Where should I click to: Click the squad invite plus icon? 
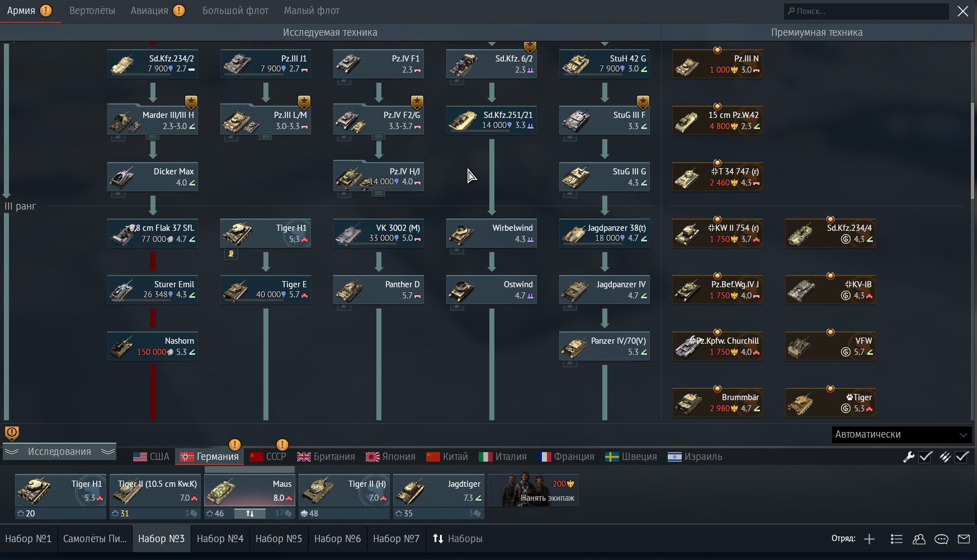(x=869, y=539)
